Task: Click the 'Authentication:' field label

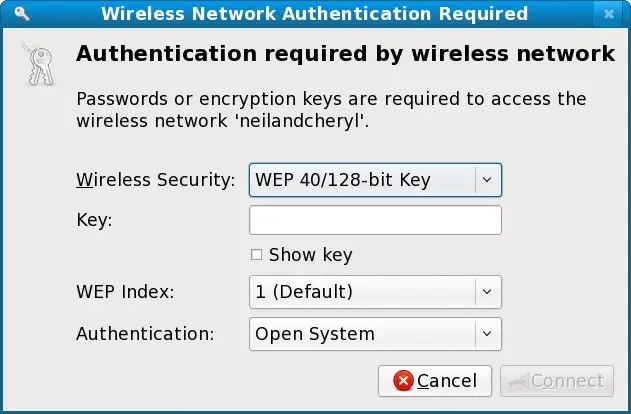Action: (x=145, y=334)
